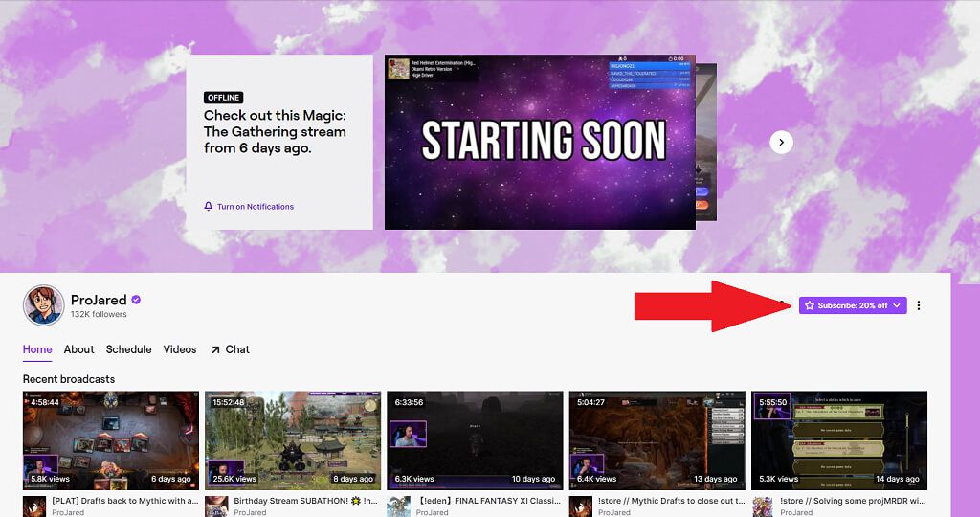Click ProJared's profile avatar
980x517 pixels.
44,305
